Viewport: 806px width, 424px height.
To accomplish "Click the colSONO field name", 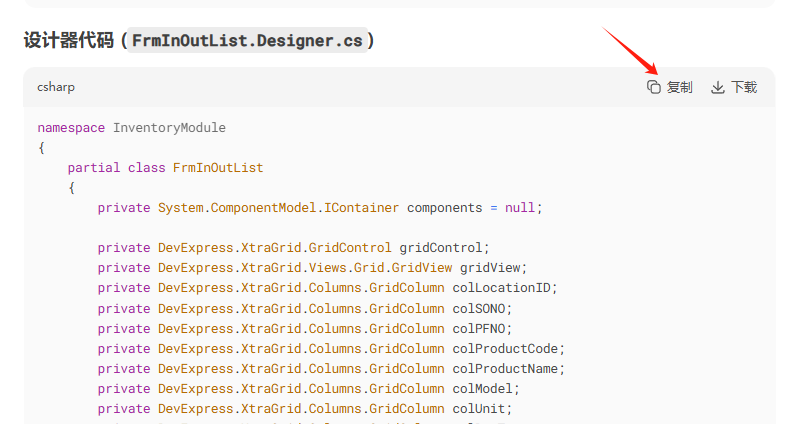I will click(x=481, y=308).
